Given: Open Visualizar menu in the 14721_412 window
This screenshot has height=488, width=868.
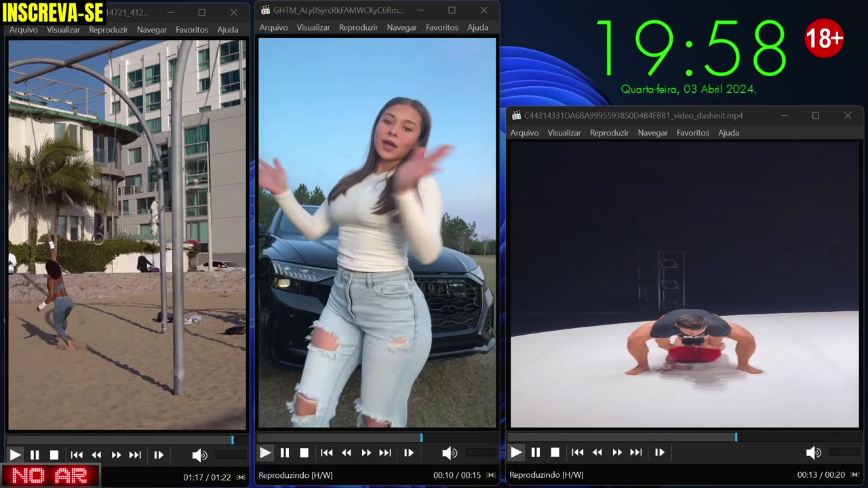Looking at the screenshot, I should [63, 30].
